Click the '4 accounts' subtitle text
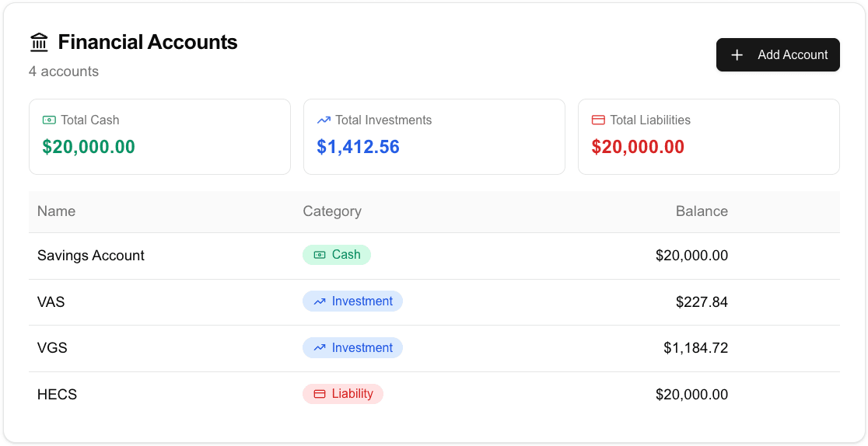 [64, 71]
